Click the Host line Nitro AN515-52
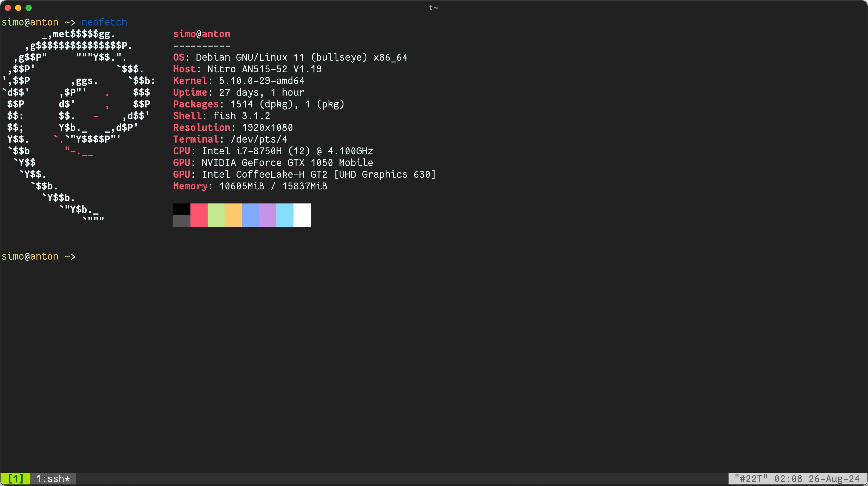This screenshot has height=486, width=868. [247, 69]
